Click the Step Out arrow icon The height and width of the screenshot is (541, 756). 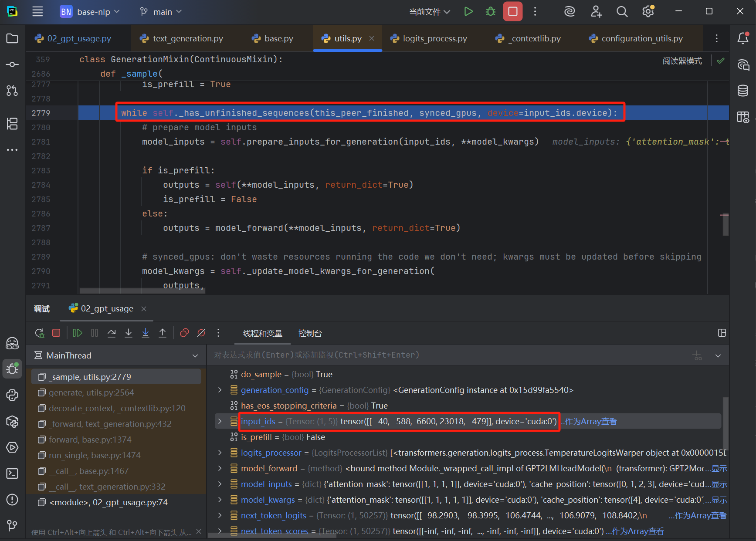click(x=163, y=333)
